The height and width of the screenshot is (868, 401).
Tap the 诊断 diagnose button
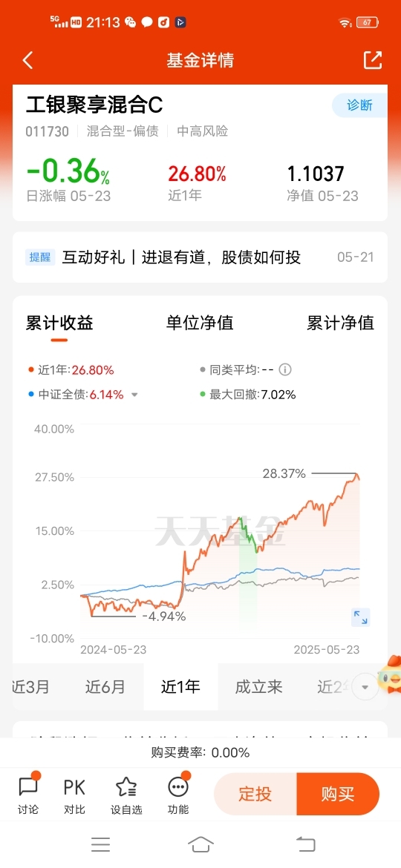[360, 105]
